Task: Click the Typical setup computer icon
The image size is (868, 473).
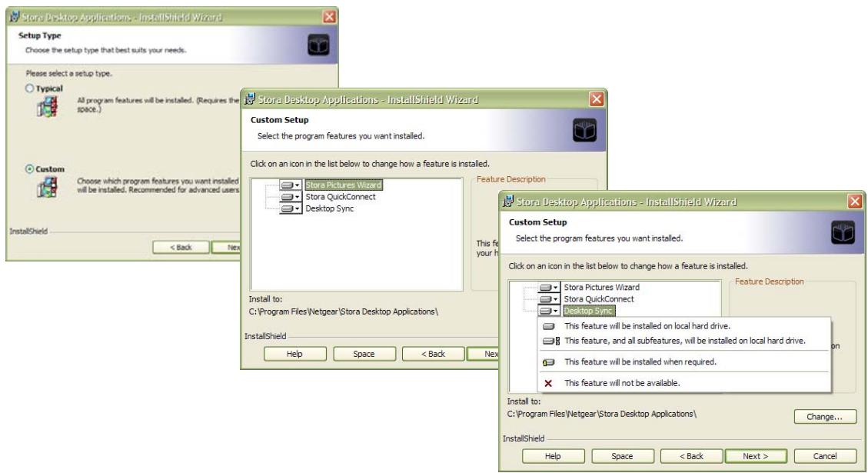Action: coord(48,106)
